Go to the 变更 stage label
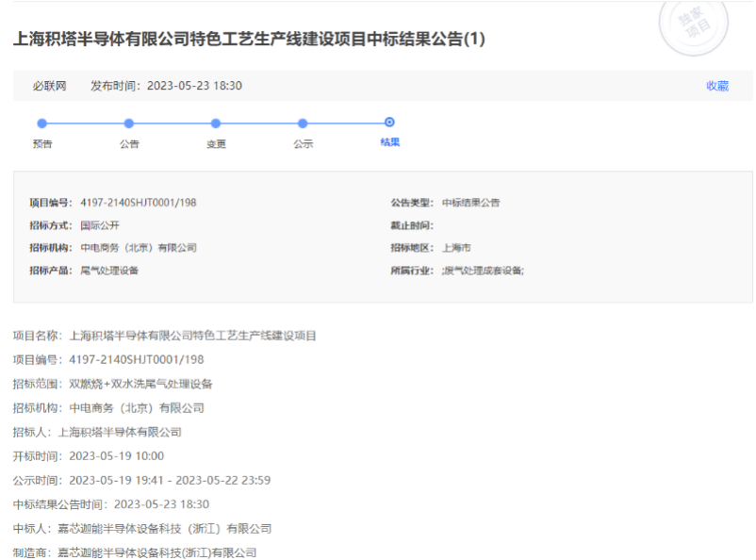Screen dimensions: 756x560 click(x=216, y=144)
